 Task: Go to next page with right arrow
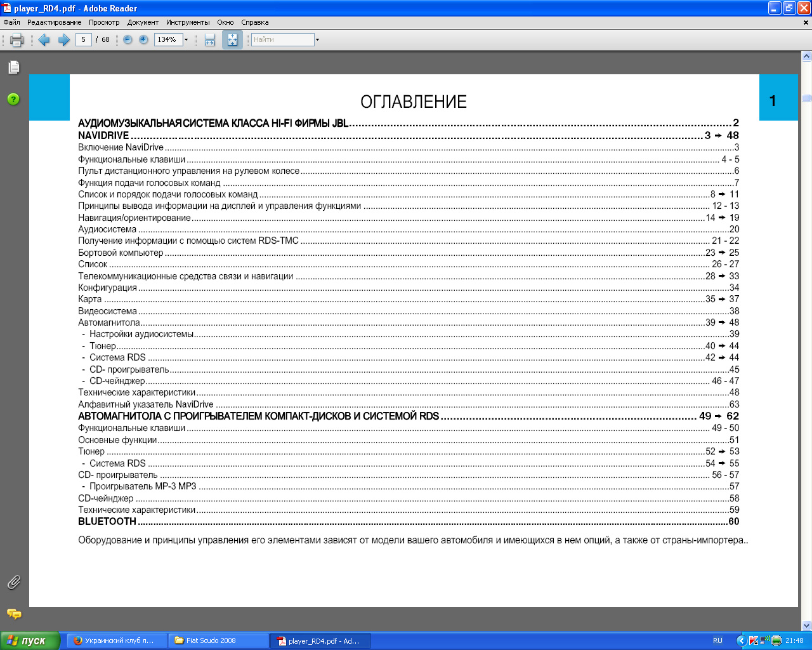[63, 40]
